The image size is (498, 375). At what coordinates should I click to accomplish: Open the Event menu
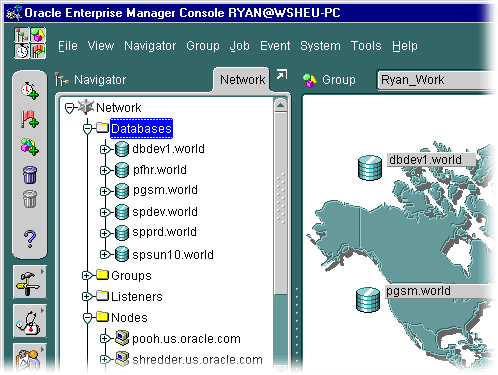click(275, 46)
